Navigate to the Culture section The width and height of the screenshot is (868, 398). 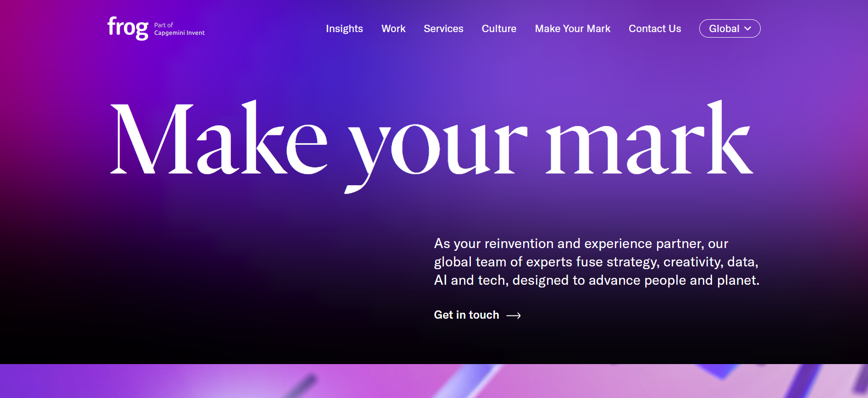click(x=498, y=28)
